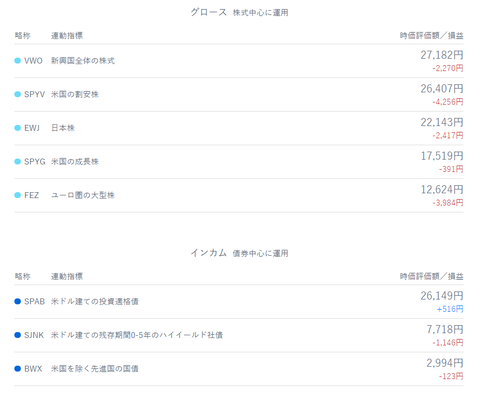Open the FEZ ユーロ圏の大型株 description

tap(83, 195)
